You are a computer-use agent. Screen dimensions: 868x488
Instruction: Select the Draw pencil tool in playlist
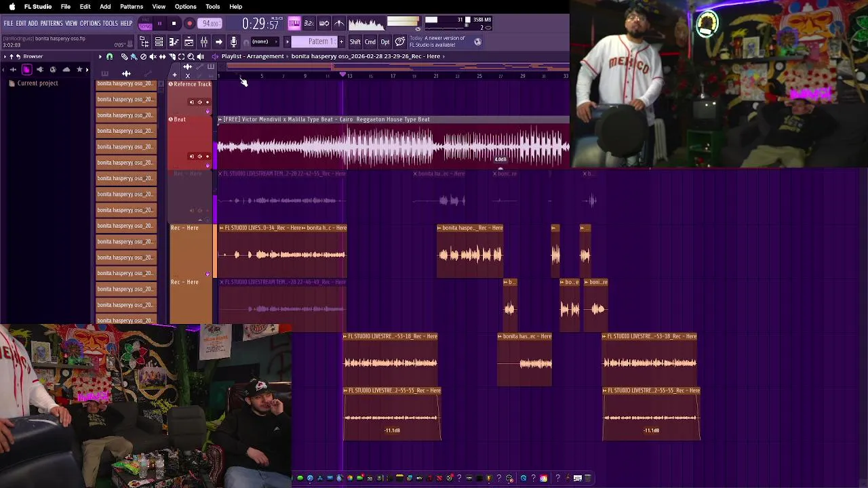124,57
